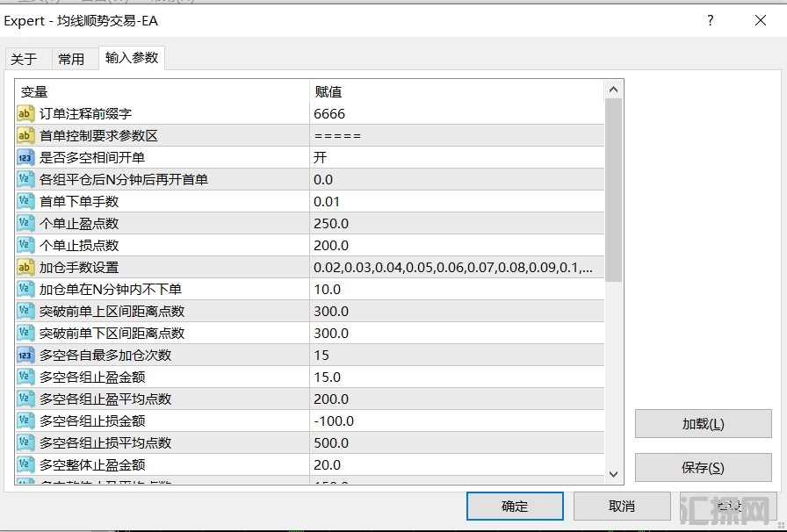Screen dimensions: 787x532
Task: Click the double icon beside 个单止损点数
Action: 25,246
